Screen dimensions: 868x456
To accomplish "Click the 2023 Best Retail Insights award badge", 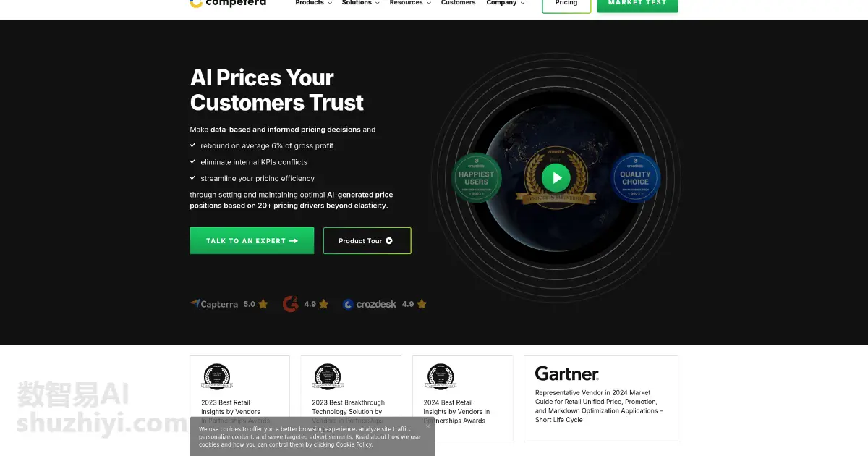I will [x=217, y=377].
